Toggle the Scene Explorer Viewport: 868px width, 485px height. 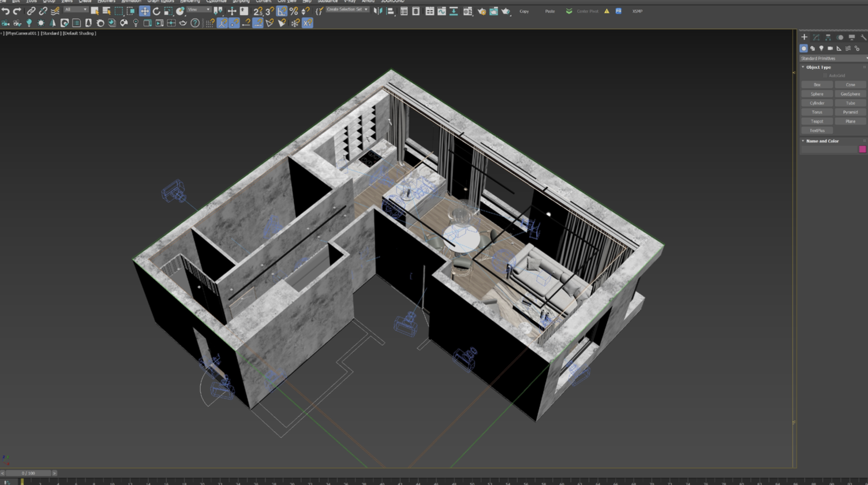coord(404,11)
